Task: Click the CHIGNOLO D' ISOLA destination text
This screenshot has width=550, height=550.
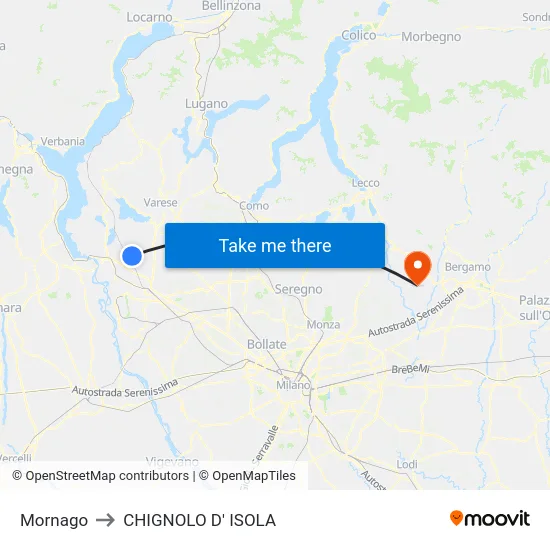Action: point(200,520)
